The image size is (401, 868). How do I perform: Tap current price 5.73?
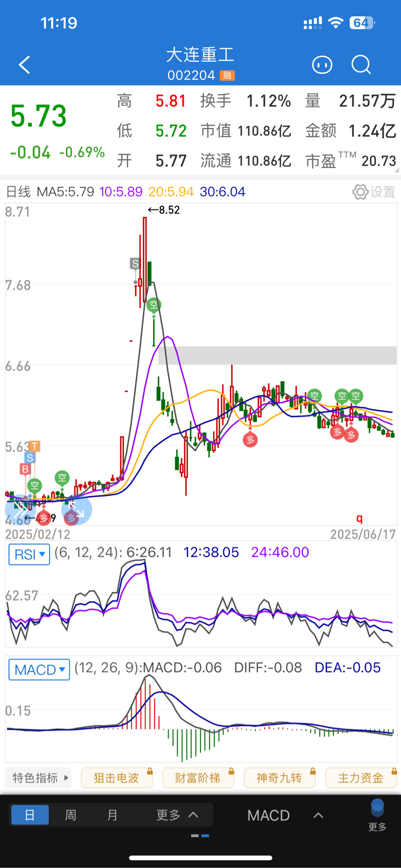pyautogui.click(x=39, y=116)
